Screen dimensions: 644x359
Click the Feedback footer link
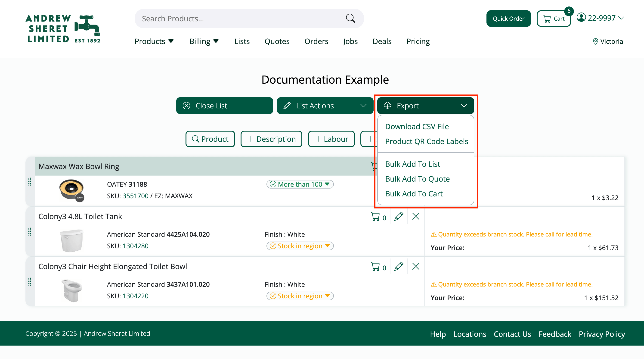[555, 334]
